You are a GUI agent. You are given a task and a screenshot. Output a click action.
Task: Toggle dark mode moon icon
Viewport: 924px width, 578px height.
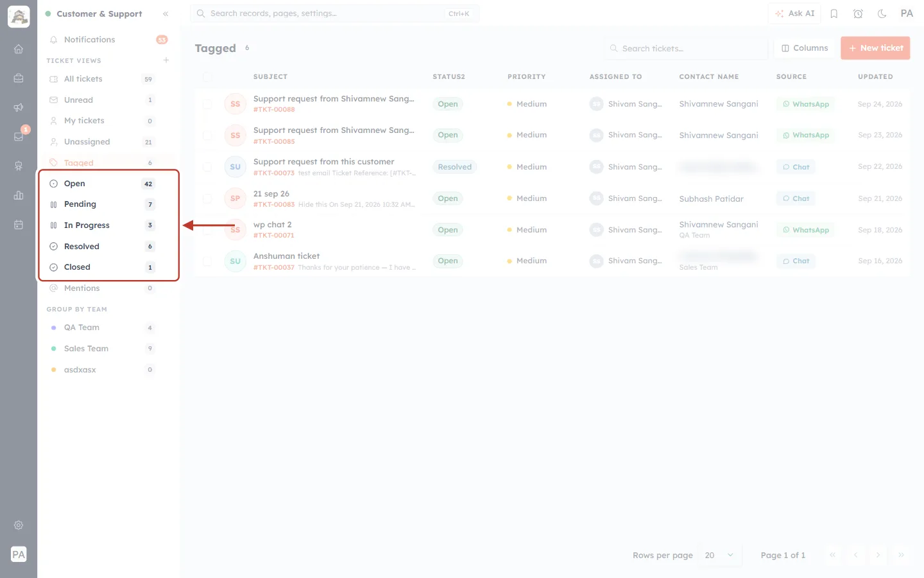pyautogui.click(x=882, y=13)
